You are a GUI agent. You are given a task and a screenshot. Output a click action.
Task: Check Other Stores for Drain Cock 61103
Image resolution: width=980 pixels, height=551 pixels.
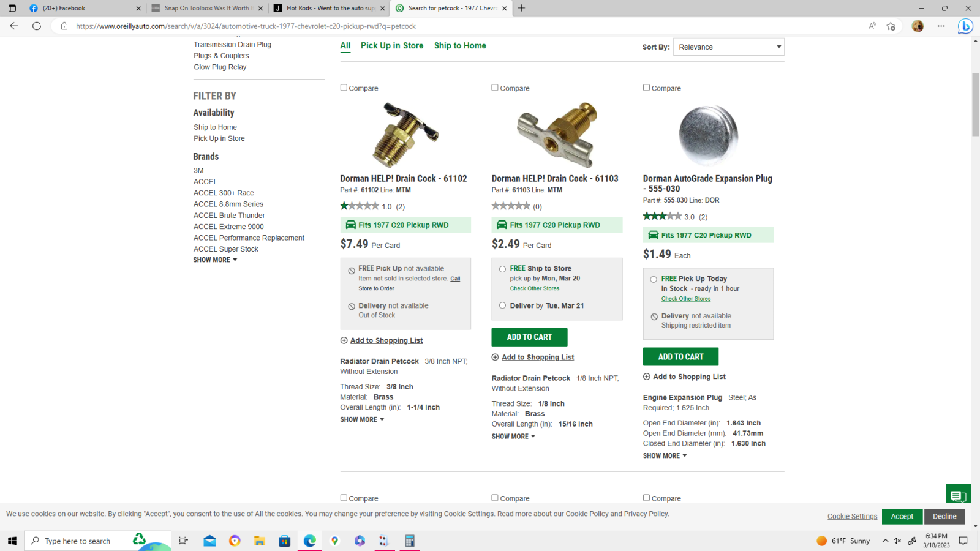(x=534, y=288)
